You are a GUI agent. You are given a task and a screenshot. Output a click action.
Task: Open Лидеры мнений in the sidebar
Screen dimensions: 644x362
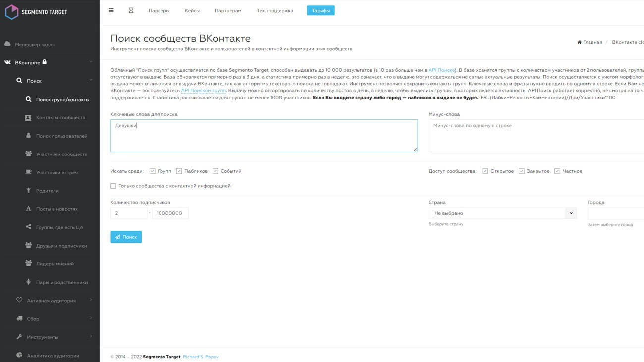(54, 264)
